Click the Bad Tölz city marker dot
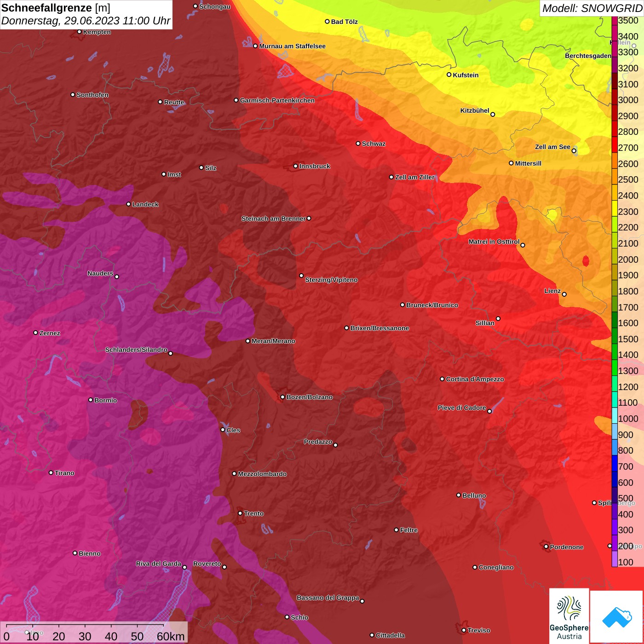 click(x=328, y=22)
